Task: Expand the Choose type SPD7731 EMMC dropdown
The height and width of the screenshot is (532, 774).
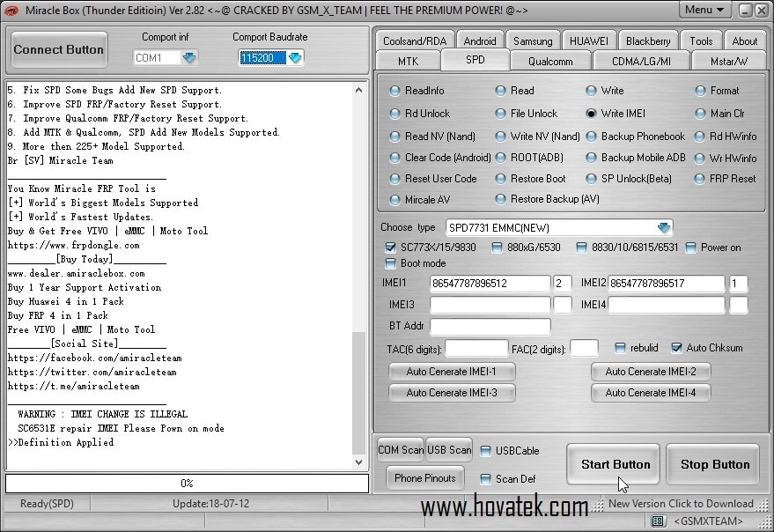Action: tap(663, 228)
